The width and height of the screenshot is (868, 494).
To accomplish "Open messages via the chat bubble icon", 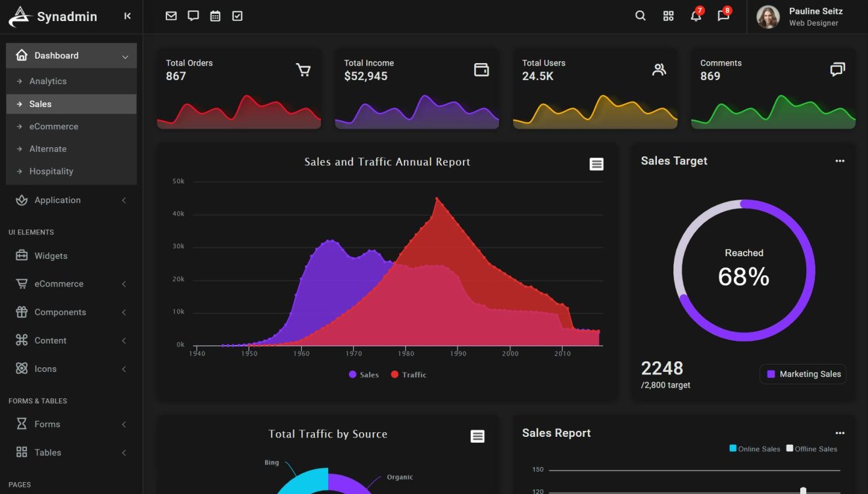I will pyautogui.click(x=723, y=15).
